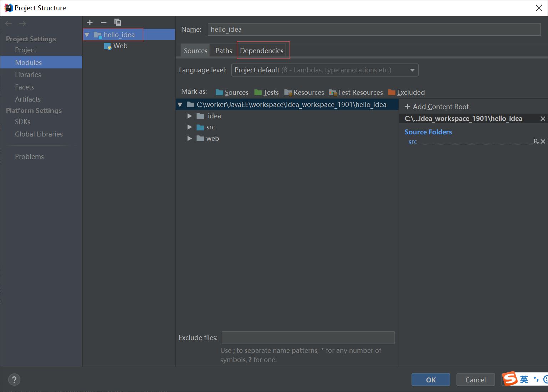The image size is (548, 392).
Task: Mark folder as Tests
Action: 266,92
